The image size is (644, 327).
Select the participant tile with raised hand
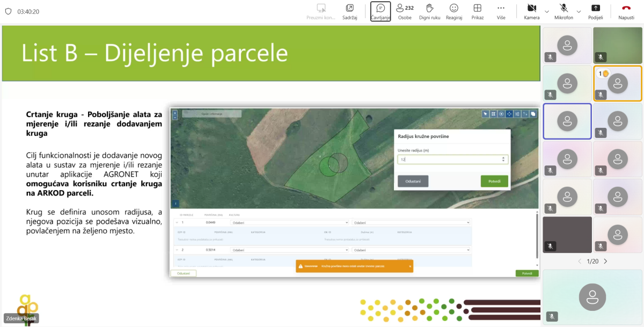[x=617, y=83]
